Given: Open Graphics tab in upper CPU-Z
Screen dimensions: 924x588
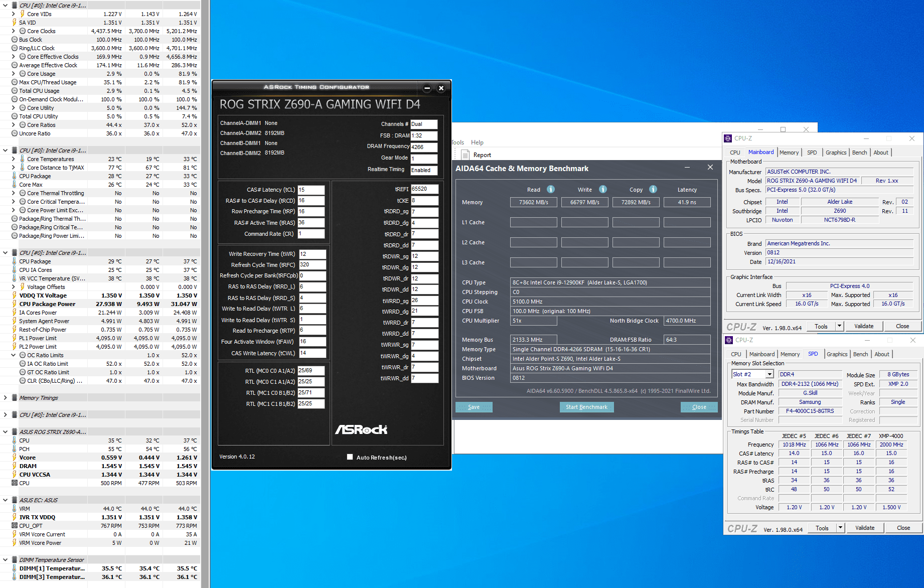Looking at the screenshot, I should point(836,153).
